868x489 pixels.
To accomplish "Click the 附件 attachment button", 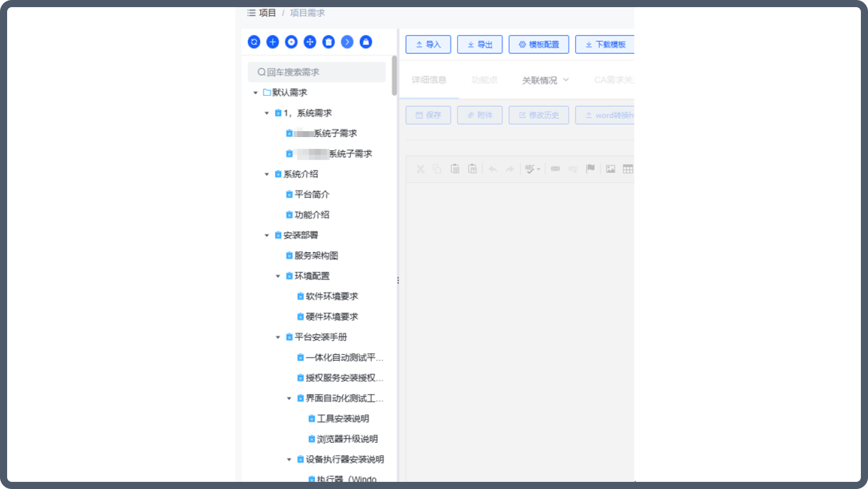I will pos(480,115).
